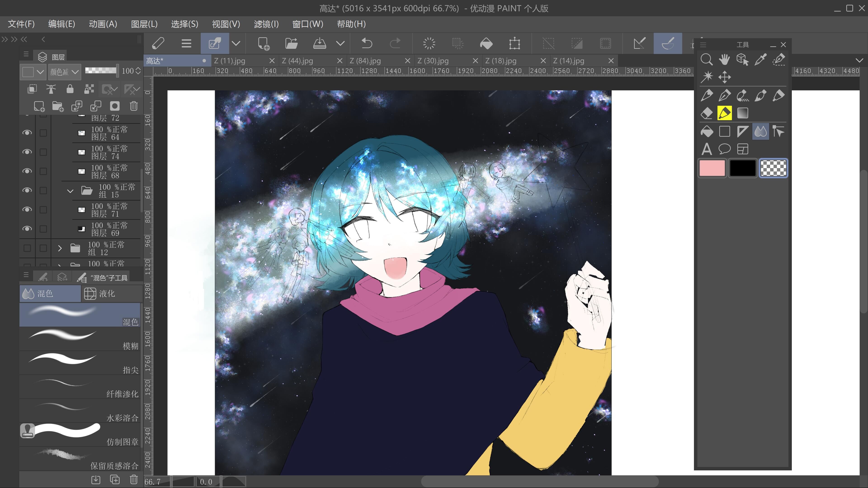Image resolution: width=868 pixels, height=488 pixels.
Task: Open the 颜色减 blend mode dropdown
Action: pos(64,72)
